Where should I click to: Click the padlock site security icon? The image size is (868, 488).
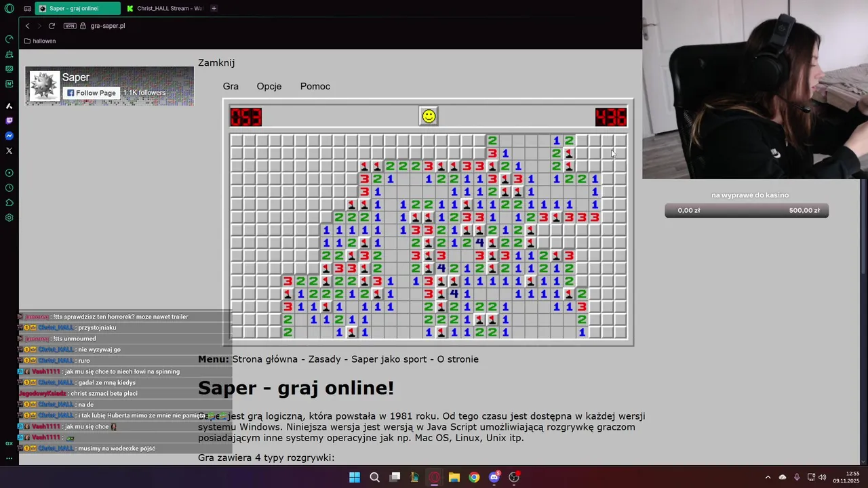click(x=83, y=26)
